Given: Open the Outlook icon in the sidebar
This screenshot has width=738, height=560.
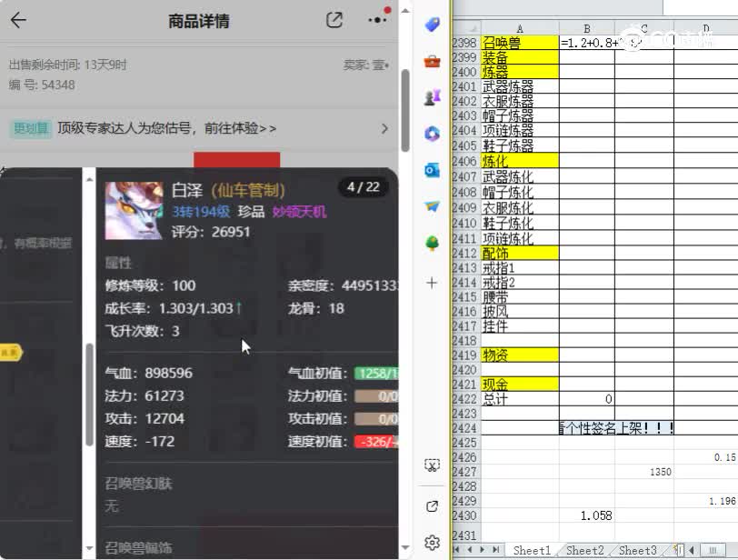Looking at the screenshot, I should tap(432, 170).
